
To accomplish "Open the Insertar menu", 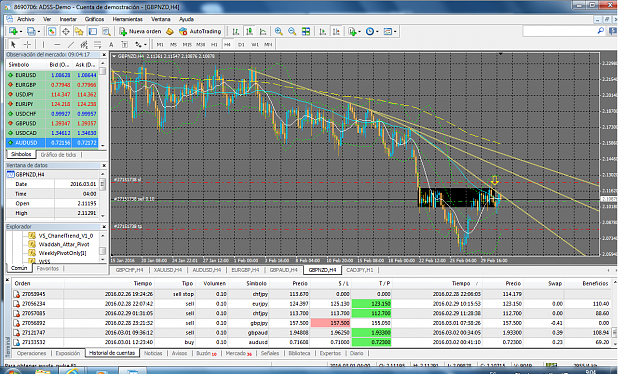I will [x=68, y=19].
